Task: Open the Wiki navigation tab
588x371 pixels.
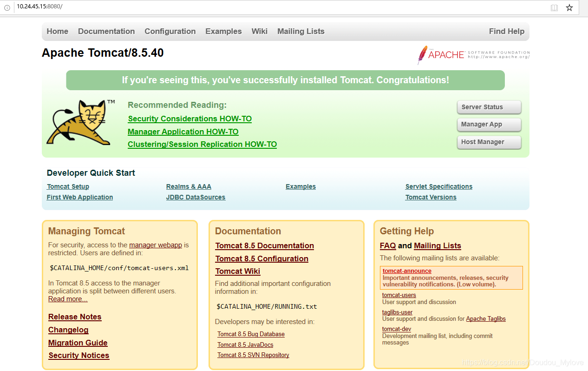Action: click(259, 31)
